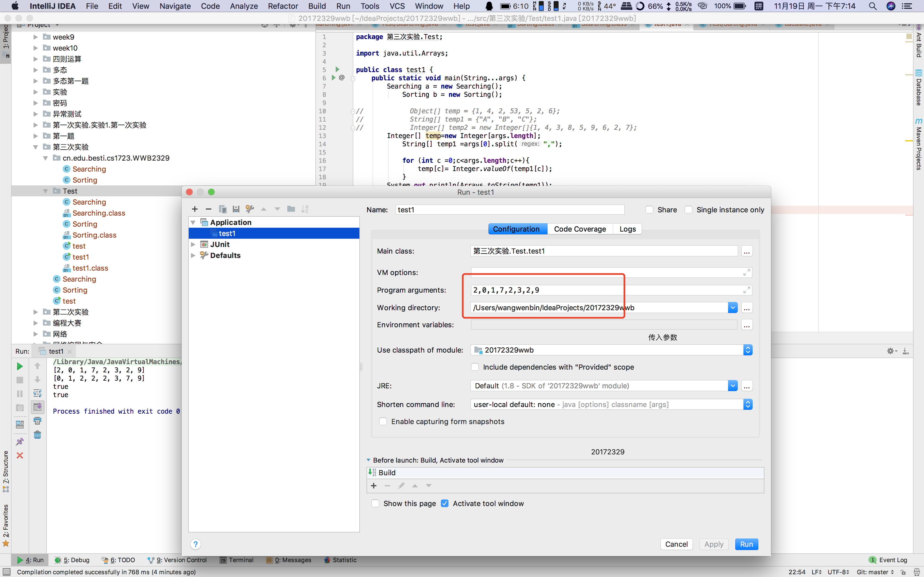Screen dimensions: 924x577
Task: Click the Cancel button
Action: tap(676, 544)
